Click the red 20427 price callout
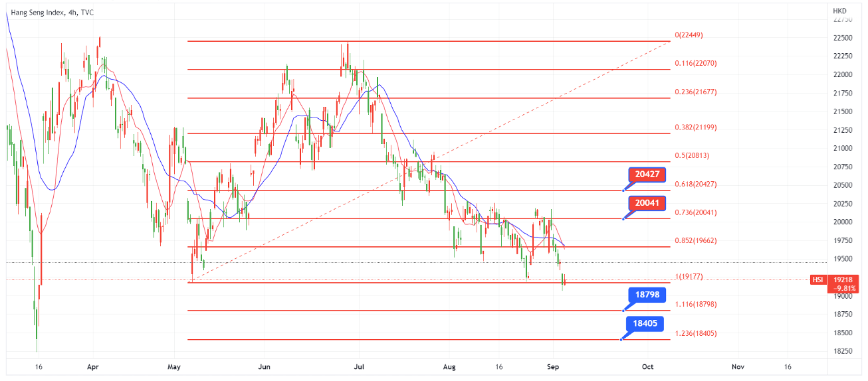868x381 pixels. point(647,175)
